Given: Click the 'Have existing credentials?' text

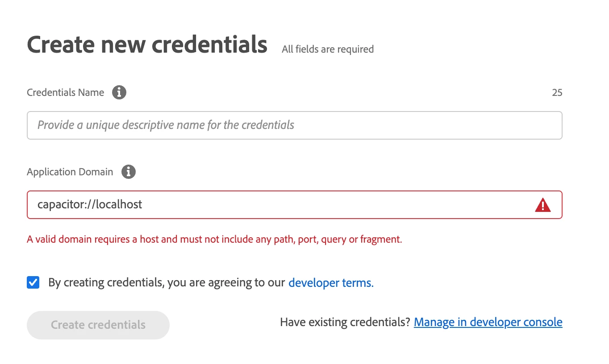Looking at the screenshot, I should (345, 322).
